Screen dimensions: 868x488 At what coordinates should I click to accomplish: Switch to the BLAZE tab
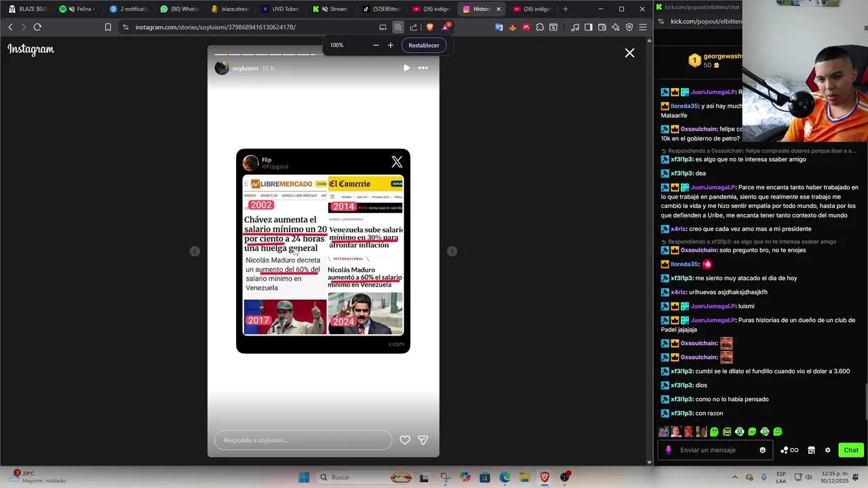tap(27, 9)
